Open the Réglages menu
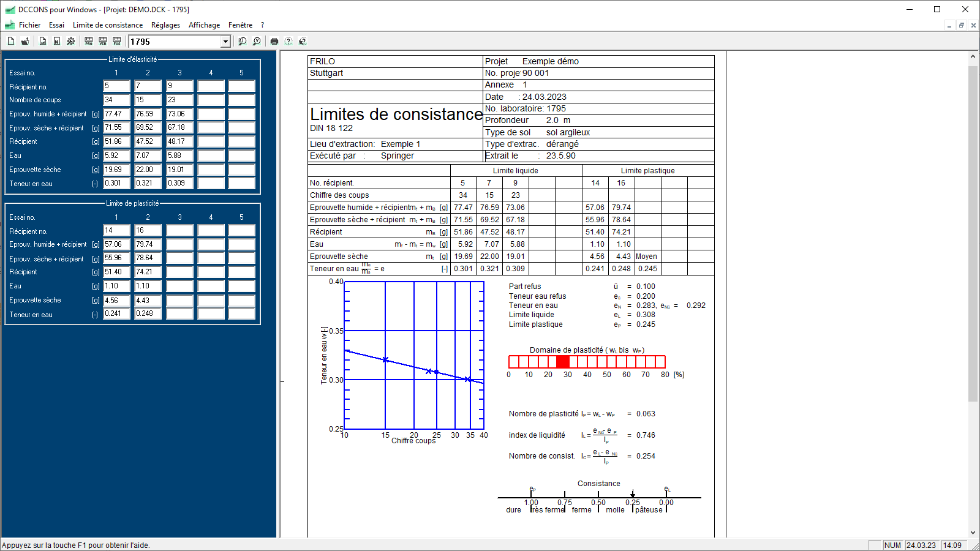Viewport: 980px width, 551px height. (166, 25)
